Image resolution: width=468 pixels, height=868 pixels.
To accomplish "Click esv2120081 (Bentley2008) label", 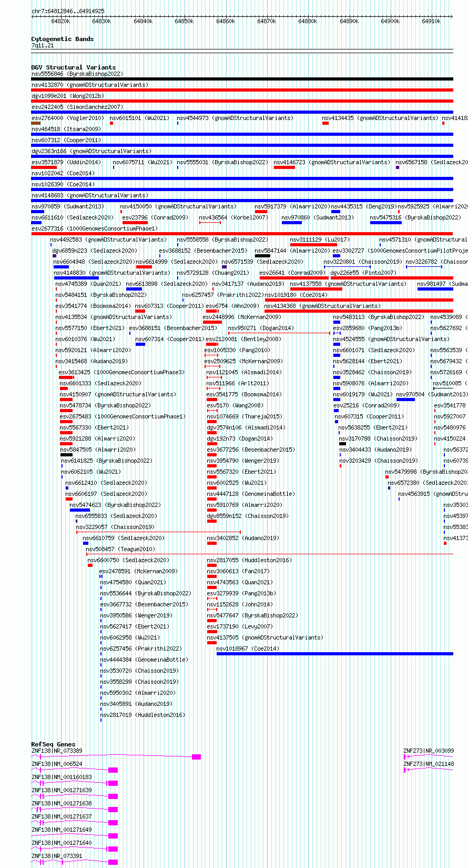I will coord(243,339).
